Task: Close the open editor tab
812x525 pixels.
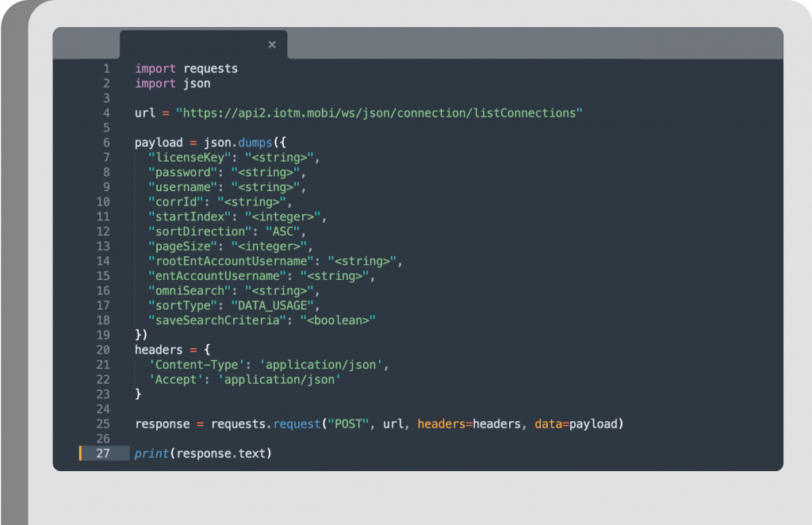Action: pyautogui.click(x=272, y=44)
